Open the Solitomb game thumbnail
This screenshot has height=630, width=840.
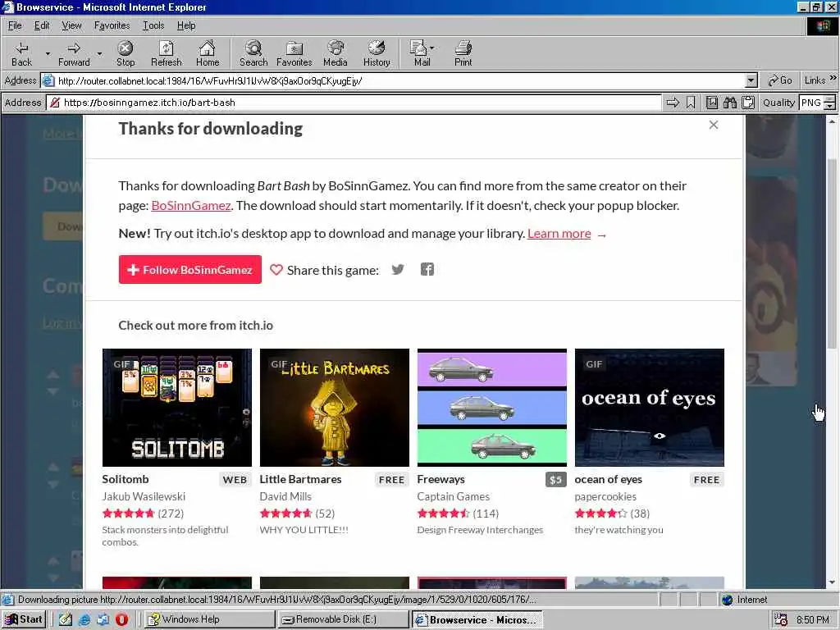coord(177,408)
